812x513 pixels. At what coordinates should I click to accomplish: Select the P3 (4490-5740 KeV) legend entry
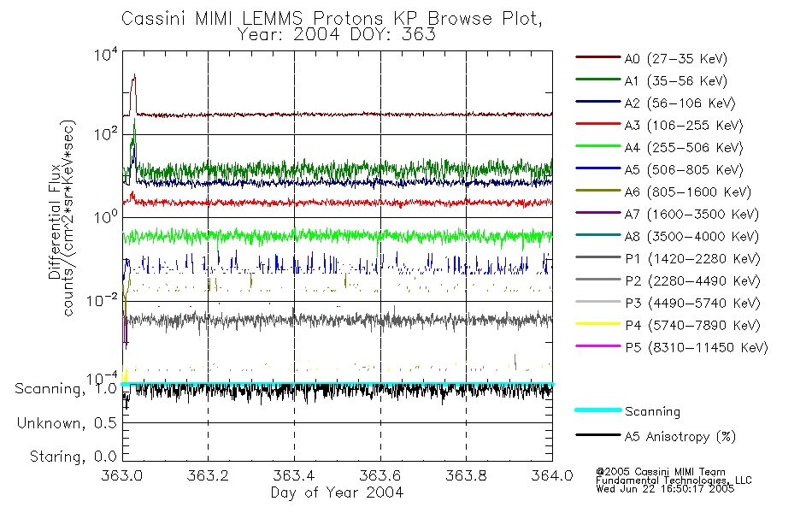(x=693, y=304)
